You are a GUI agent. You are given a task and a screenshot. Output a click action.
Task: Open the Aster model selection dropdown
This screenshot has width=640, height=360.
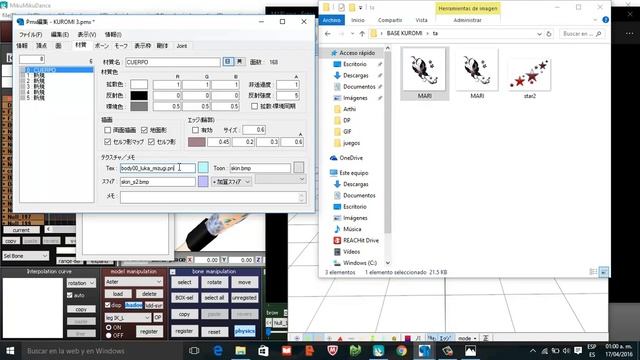[133, 282]
